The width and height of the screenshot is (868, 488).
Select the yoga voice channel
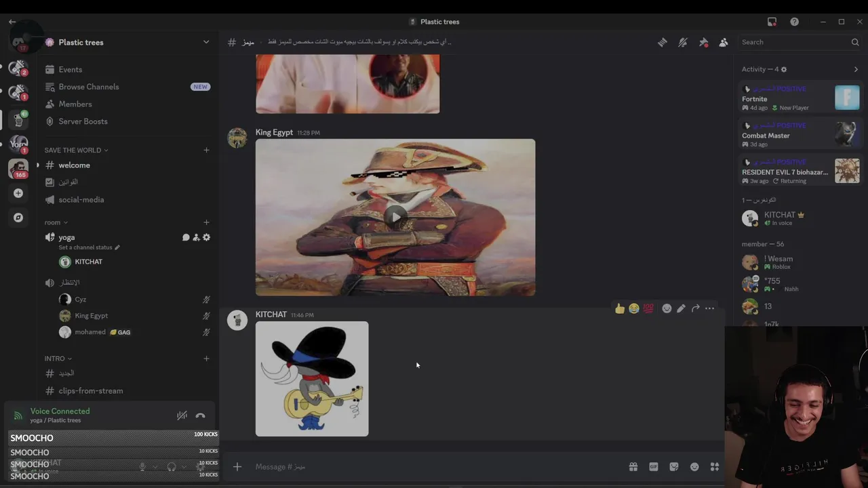coord(66,237)
